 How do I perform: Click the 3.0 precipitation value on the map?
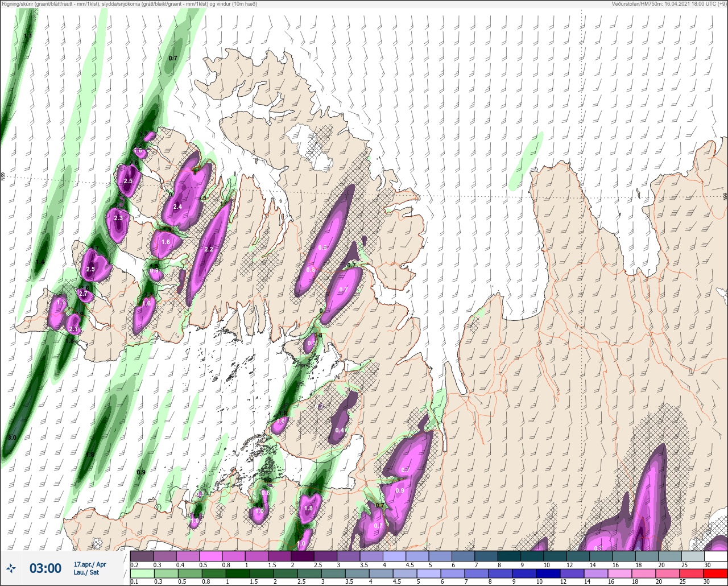point(12,438)
